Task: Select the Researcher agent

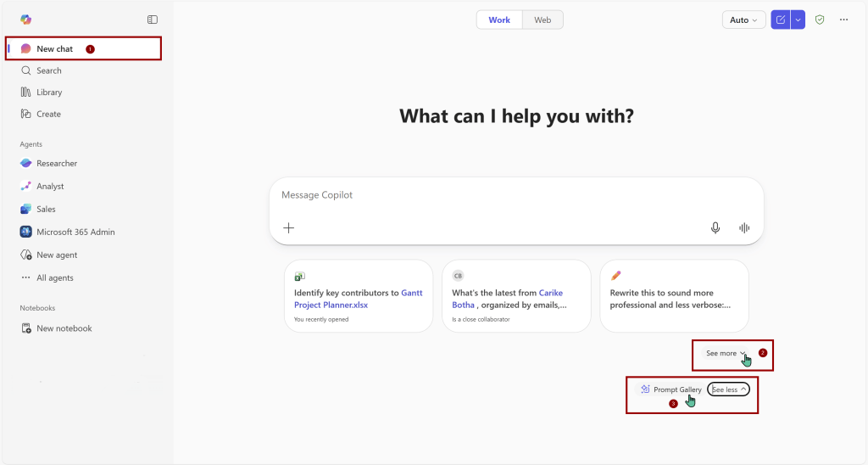Action: point(57,163)
